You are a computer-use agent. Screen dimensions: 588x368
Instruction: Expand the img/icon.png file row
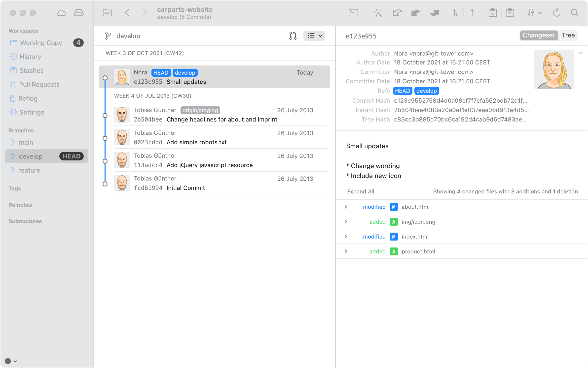coord(346,222)
